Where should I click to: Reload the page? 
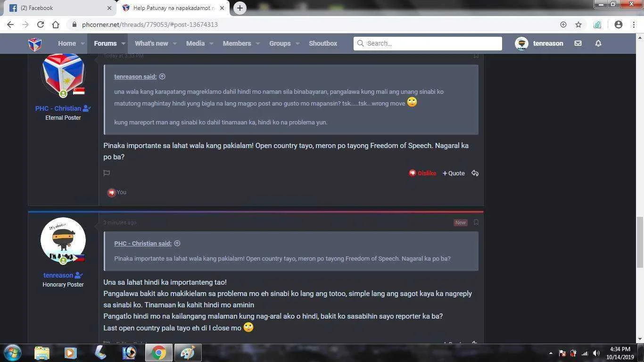[x=41, y=25]
